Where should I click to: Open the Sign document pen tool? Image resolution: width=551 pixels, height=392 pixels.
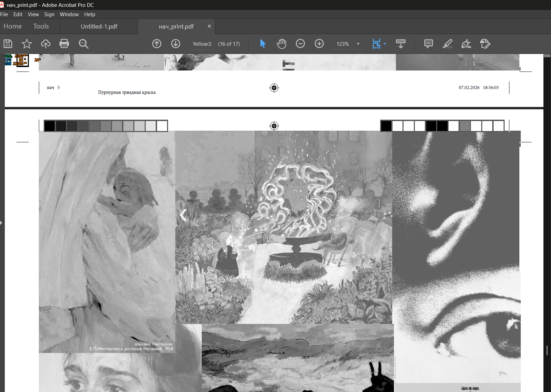[466, 44]
